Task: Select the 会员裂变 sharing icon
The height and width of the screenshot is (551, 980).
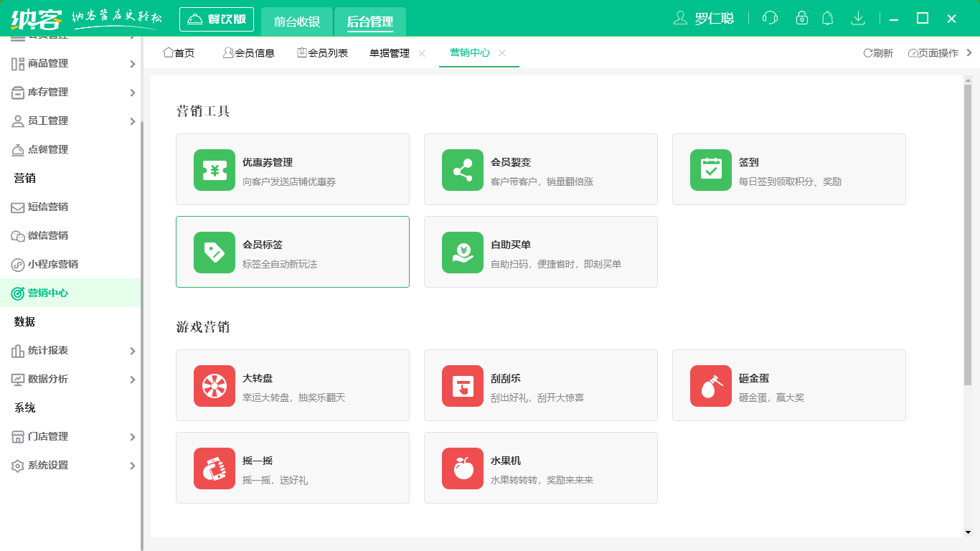Action: (462, 169)
